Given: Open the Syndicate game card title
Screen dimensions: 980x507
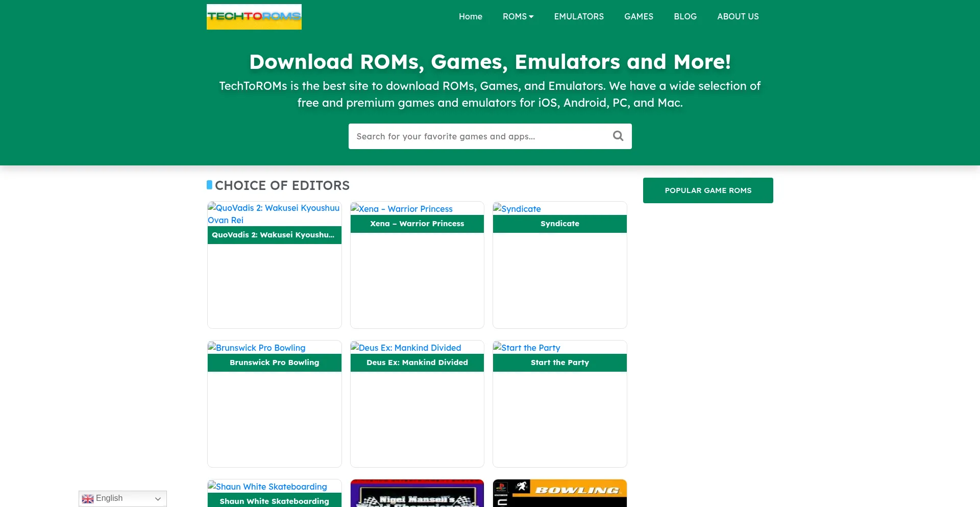Looking at the screenshot, I should click(x=559, y=224).
